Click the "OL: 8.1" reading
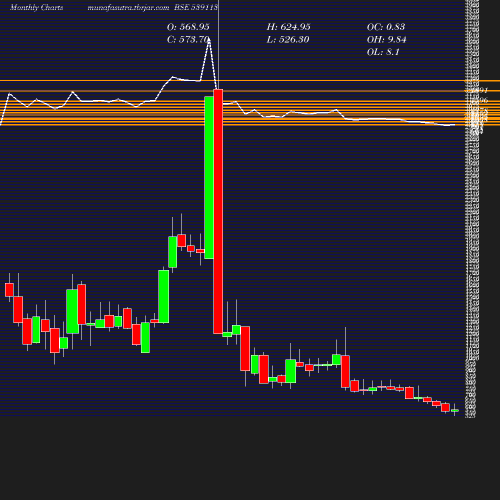The height and width of the screenshot is (500, 500). (383, 52)
